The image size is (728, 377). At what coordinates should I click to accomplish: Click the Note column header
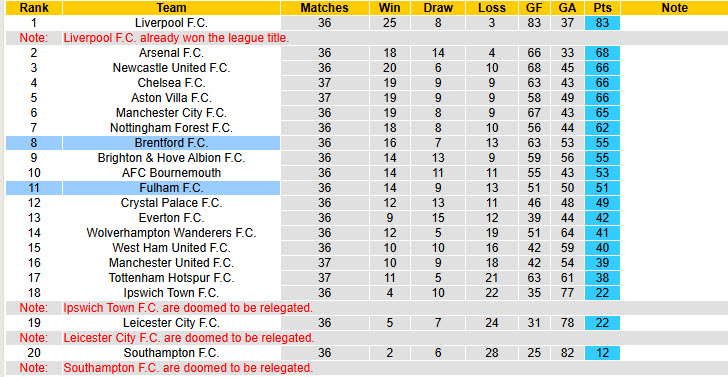pyautogui.click(x=675, y=8)
